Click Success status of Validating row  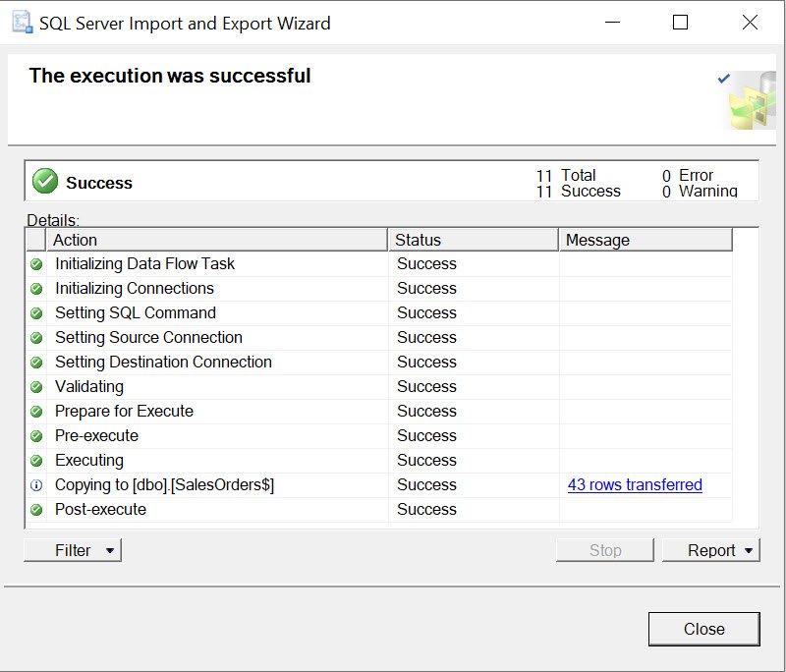tap(426, 386)
